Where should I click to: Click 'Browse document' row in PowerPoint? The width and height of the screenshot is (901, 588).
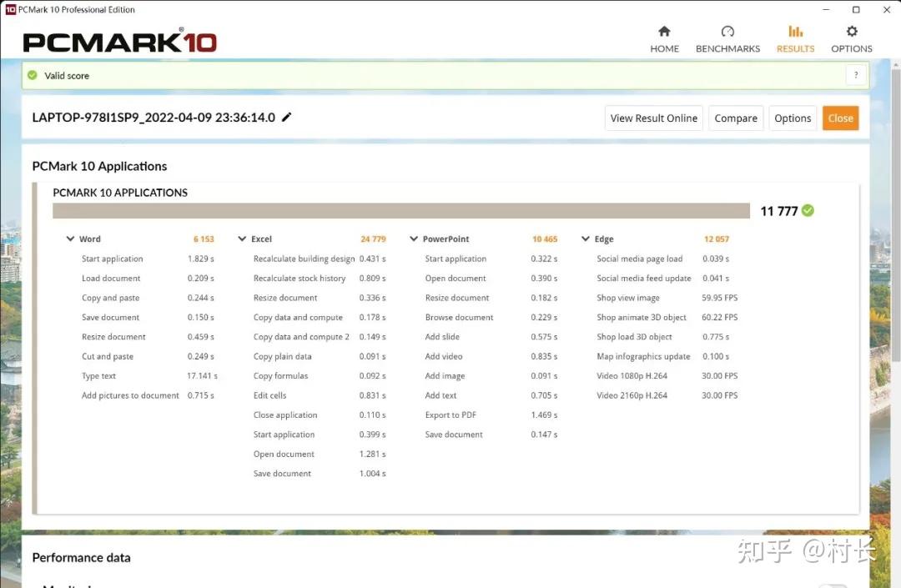[x=491, y=317]
